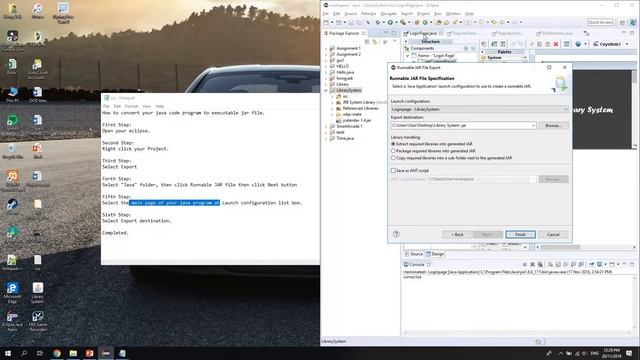Image resolution: width=640 pixels, height=360 pixels.
Task: Click the globe Externalize strings icon in designer toolbar
Action: [x=578, y=44]
